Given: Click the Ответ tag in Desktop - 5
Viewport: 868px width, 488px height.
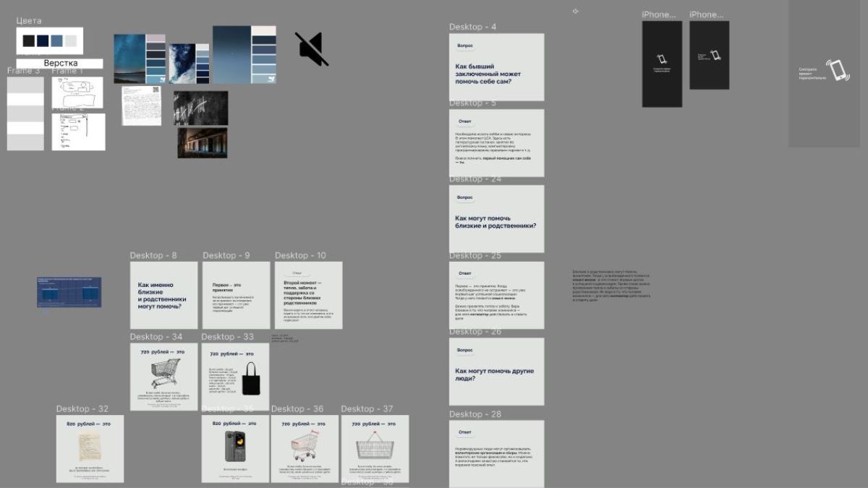Looking at the screenshot, I should [465, 121].
